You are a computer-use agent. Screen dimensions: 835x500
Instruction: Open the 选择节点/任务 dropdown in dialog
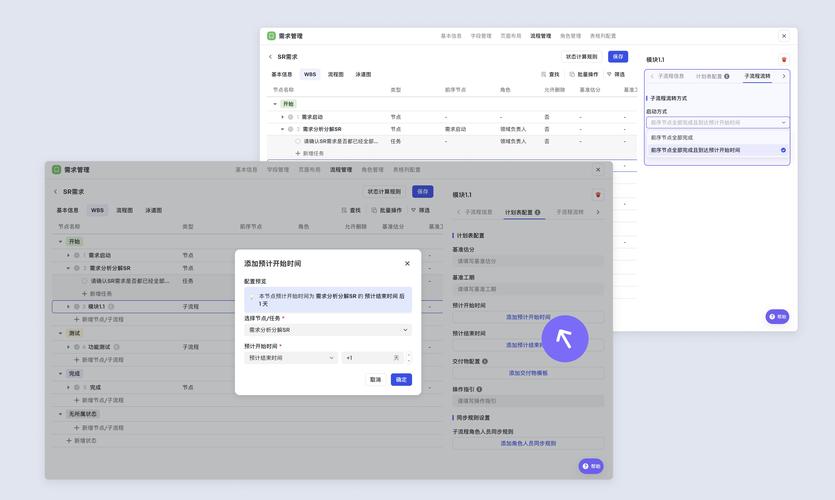pyautogui.click(x=327, y=330)
